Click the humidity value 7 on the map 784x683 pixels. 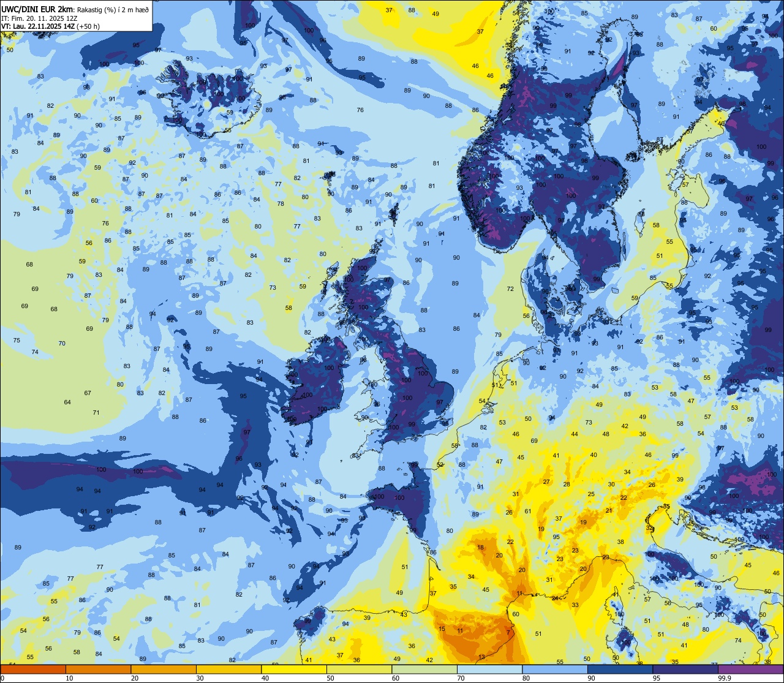coord(508,633)
